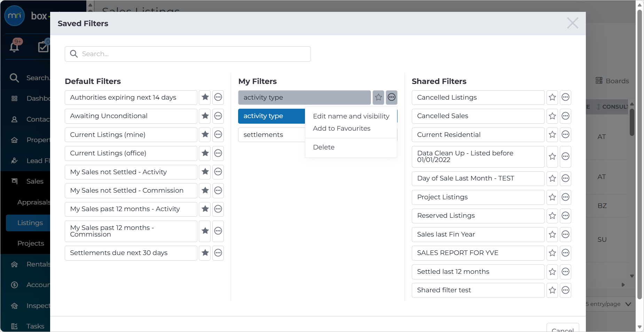Open options menu for Data Clean Up filter
Screen dimensions: 644x332
565,157
